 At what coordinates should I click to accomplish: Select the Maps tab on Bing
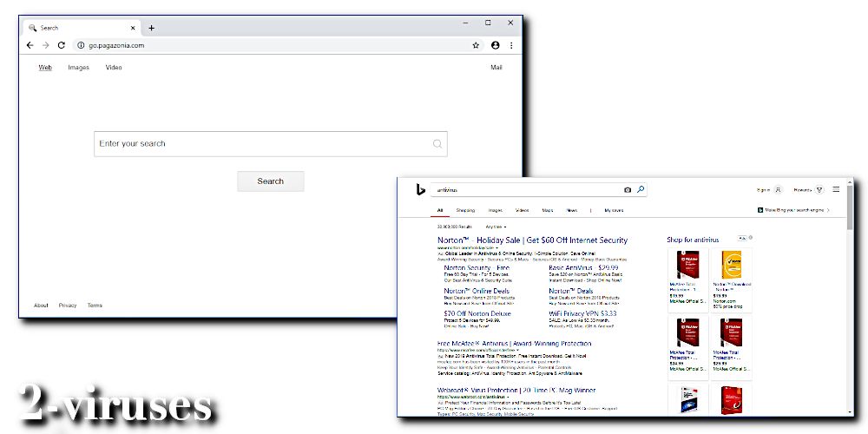click(548, 210)
